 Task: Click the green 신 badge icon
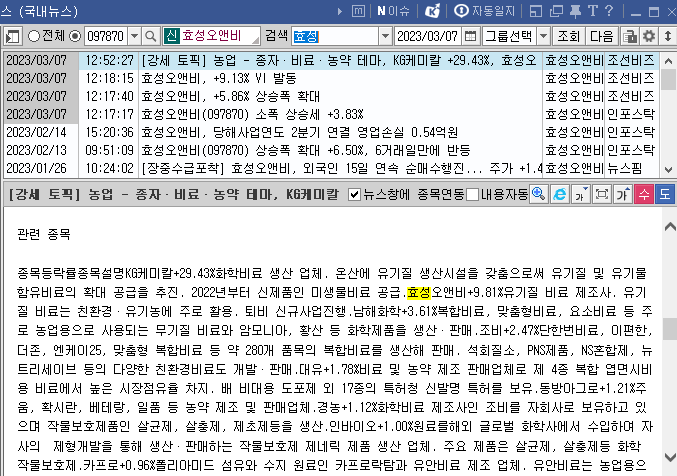[x=171, y=36]
